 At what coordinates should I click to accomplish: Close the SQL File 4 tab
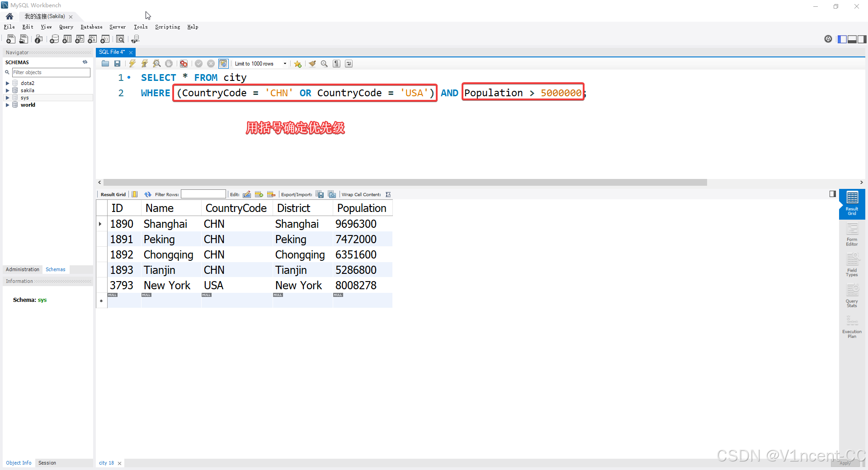(131, 52)
